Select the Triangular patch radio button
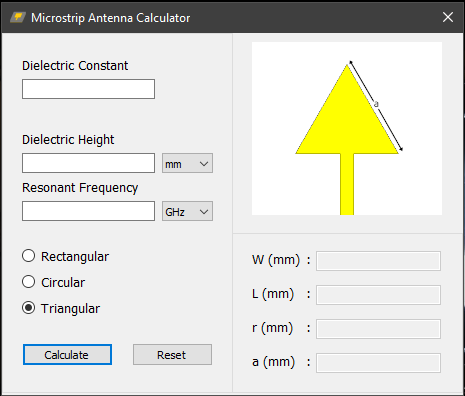The image size is (465, 396). tap(29, 308)
